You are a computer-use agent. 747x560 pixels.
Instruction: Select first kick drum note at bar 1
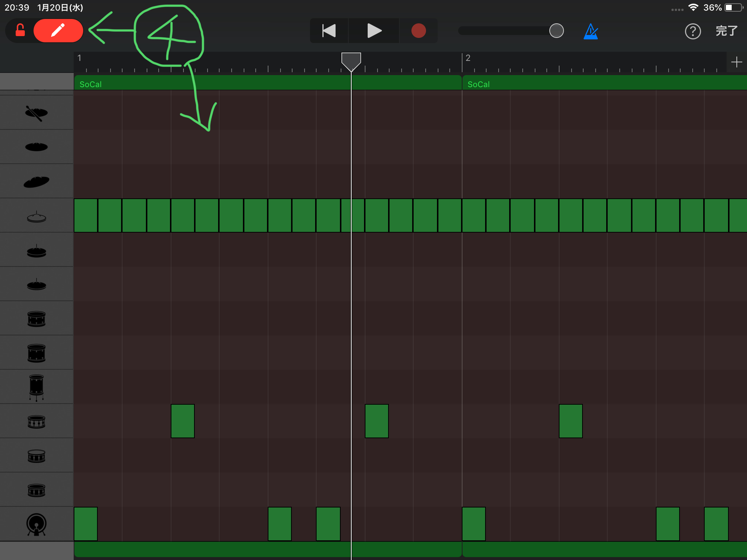click(x=86, y=524)
